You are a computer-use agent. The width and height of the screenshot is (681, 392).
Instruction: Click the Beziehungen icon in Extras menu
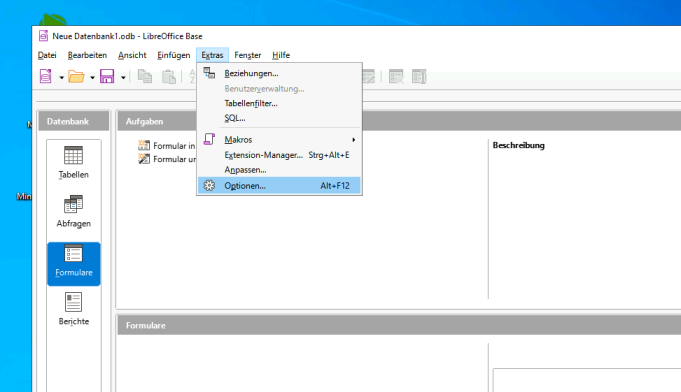[209, 73]
